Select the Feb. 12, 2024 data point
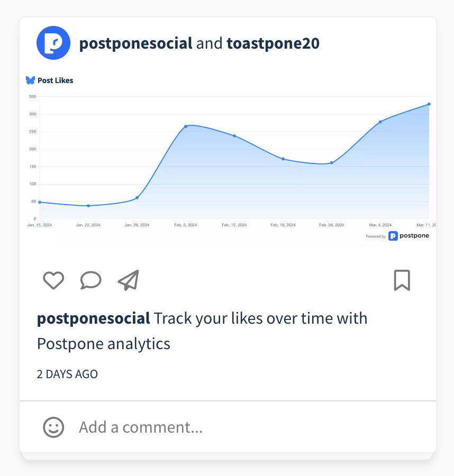The image size is (454, 476). (234, 136)
